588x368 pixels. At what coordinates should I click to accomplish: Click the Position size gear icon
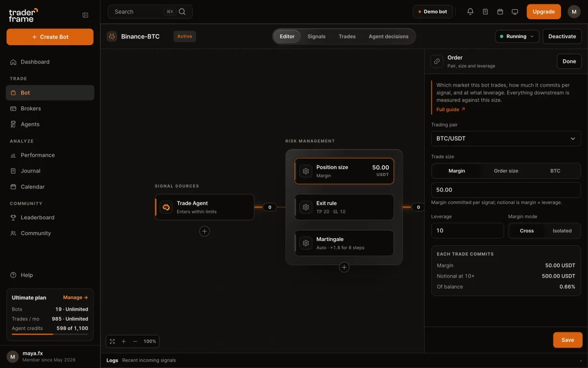tap(306, 171)
